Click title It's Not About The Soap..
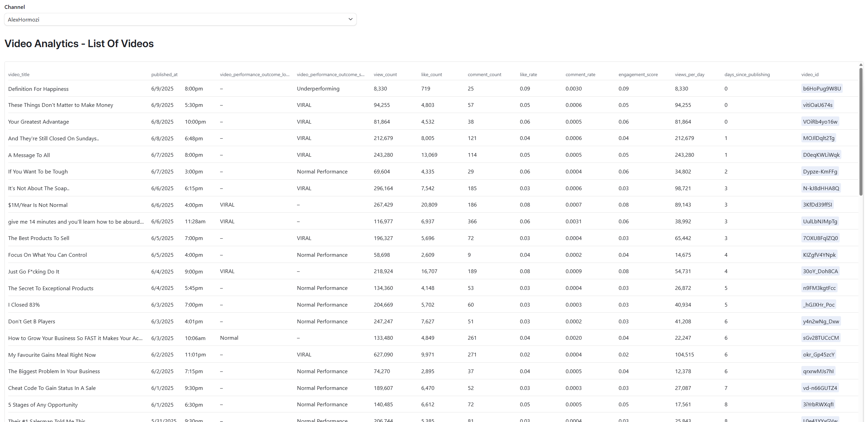The height and width of the screenshot is (422, 868). 39,188
